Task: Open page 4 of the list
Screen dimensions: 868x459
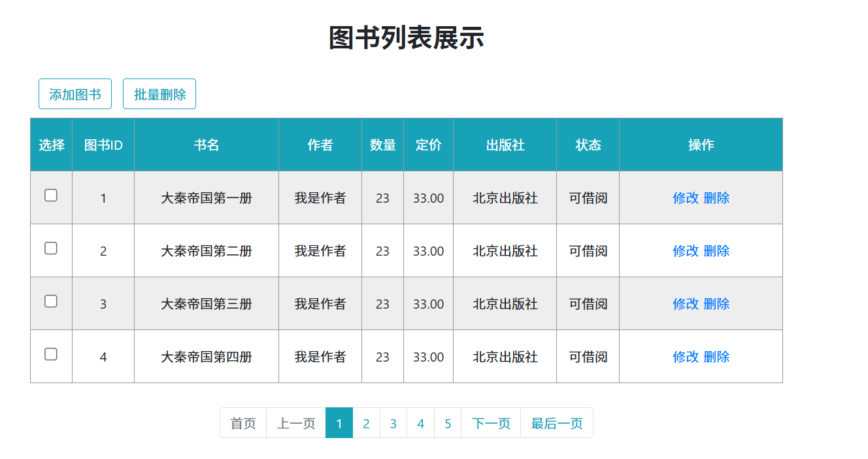Action: pyautogui.click(x=420, y=423)
